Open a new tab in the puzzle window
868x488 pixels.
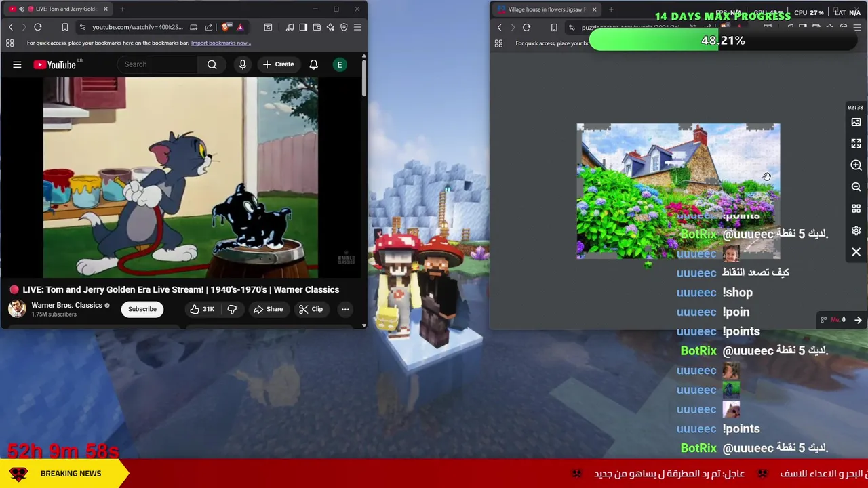tap(611, 9)
